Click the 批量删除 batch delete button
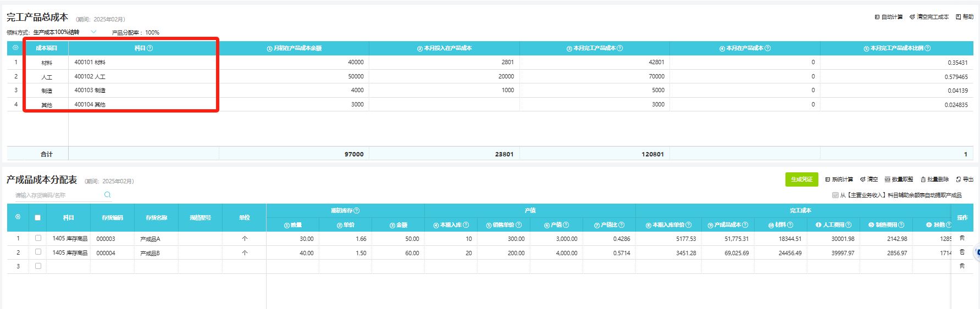 [934, 179]
